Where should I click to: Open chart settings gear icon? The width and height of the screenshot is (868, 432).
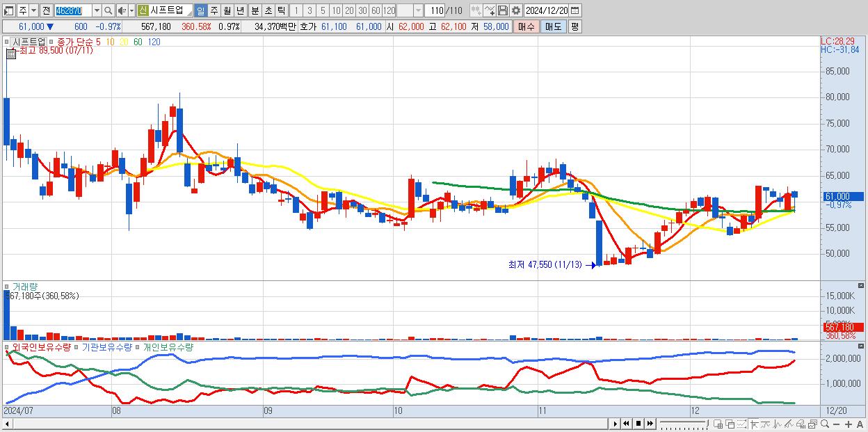tap(515, 10)
